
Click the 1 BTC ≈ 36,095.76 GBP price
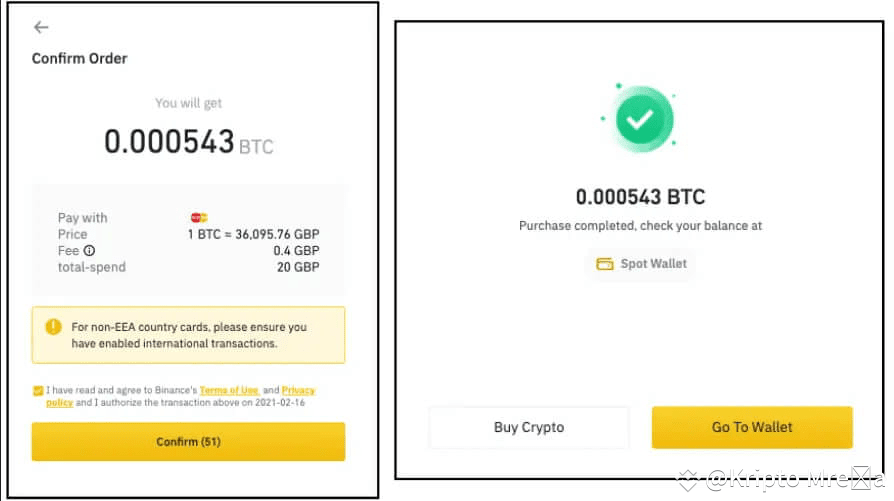(x=254, y=235)
